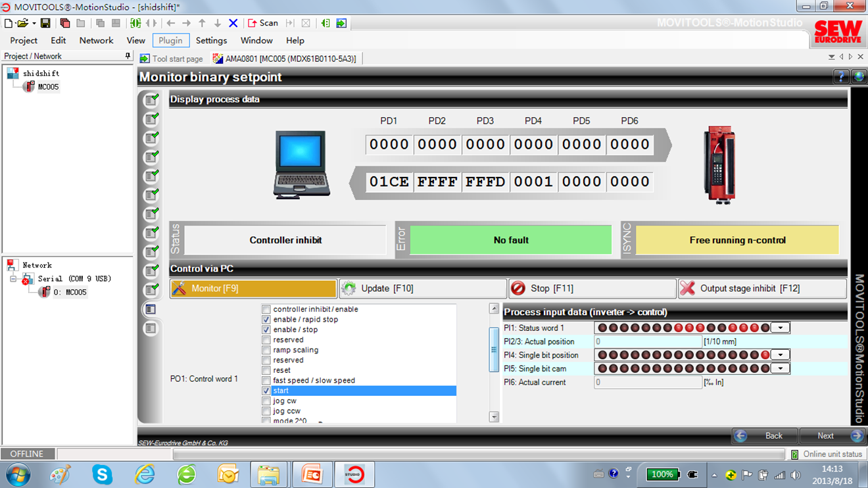The height and width of the screenshot is (488, 868).
Task: Click the globe icon beside help
Action: pyautogui.click(x=858, y=77)
